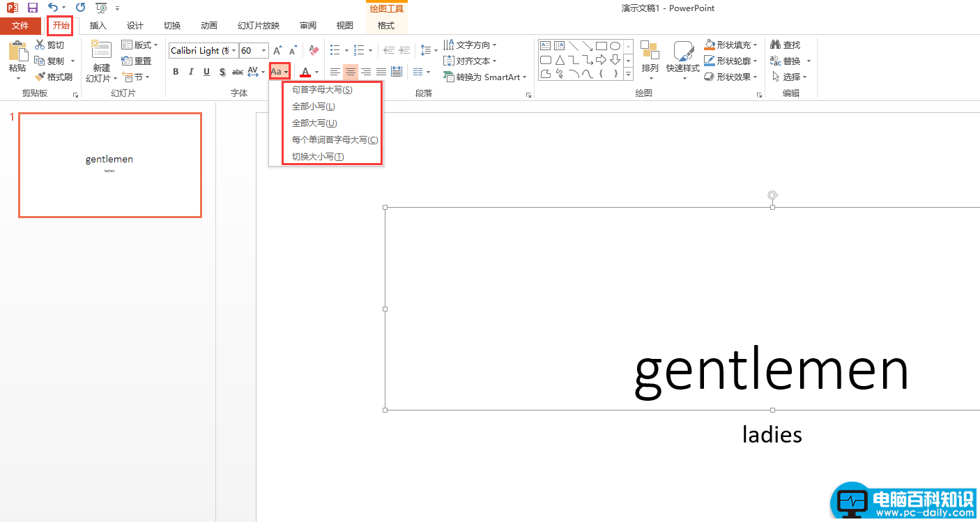Open Align Text (对齐文本) options
The image size is (980, 522).
(x=470, y=61)
